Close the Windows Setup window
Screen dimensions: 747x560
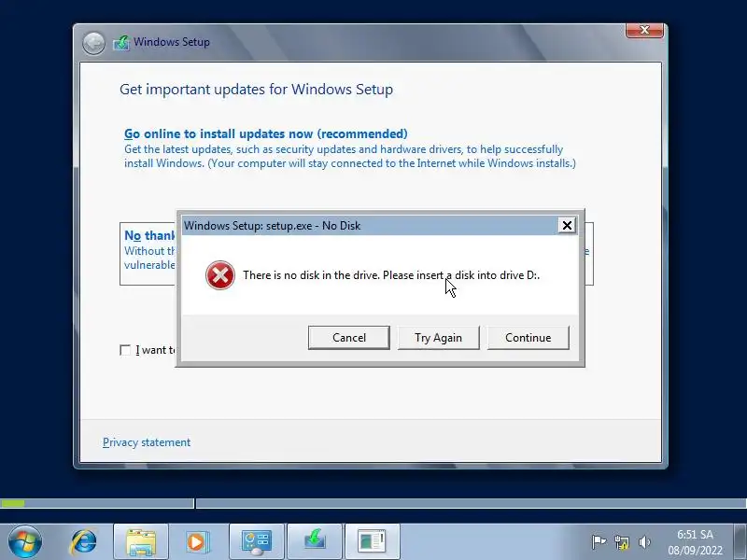[644, 30]
